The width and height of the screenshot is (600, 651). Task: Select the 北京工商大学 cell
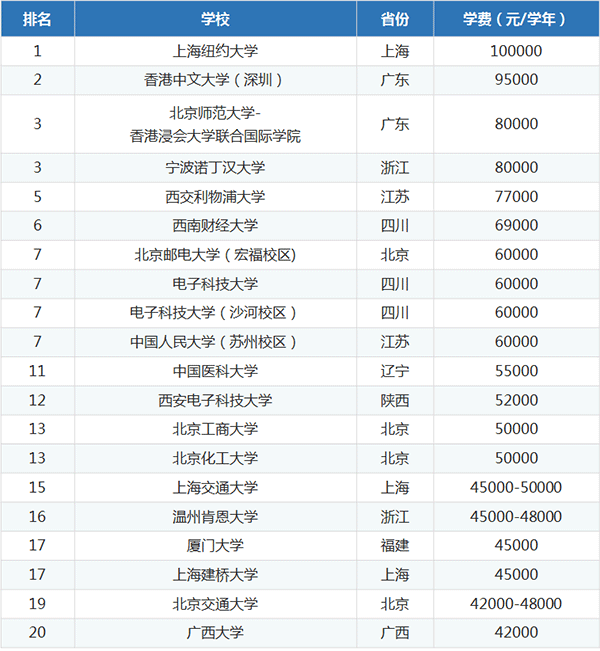coord(215,429)
